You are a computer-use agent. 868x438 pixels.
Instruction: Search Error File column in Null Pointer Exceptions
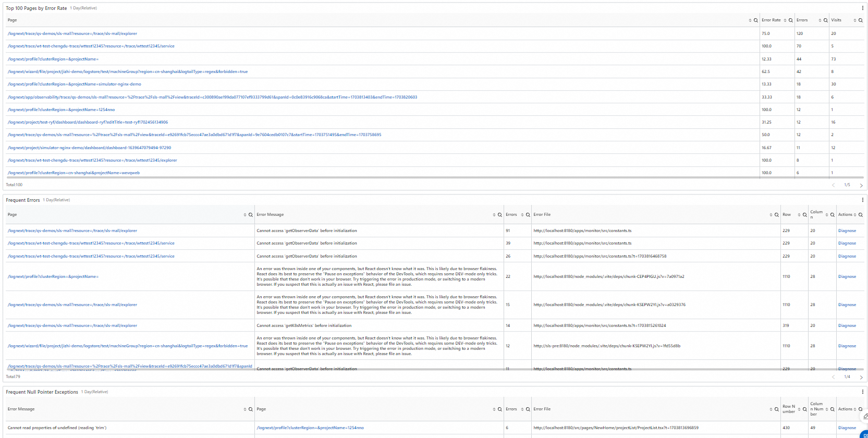click(x=777, y=409)
